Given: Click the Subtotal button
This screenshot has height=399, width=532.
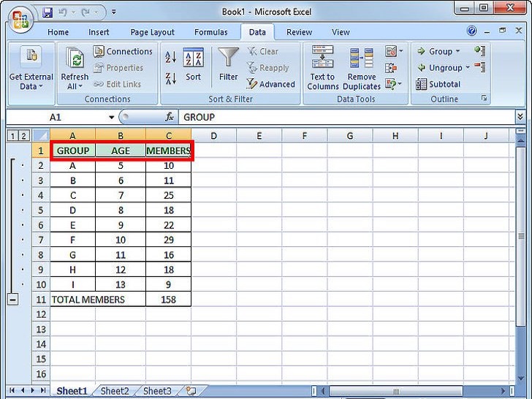Looking at the screenshot, I should point(438,84).
